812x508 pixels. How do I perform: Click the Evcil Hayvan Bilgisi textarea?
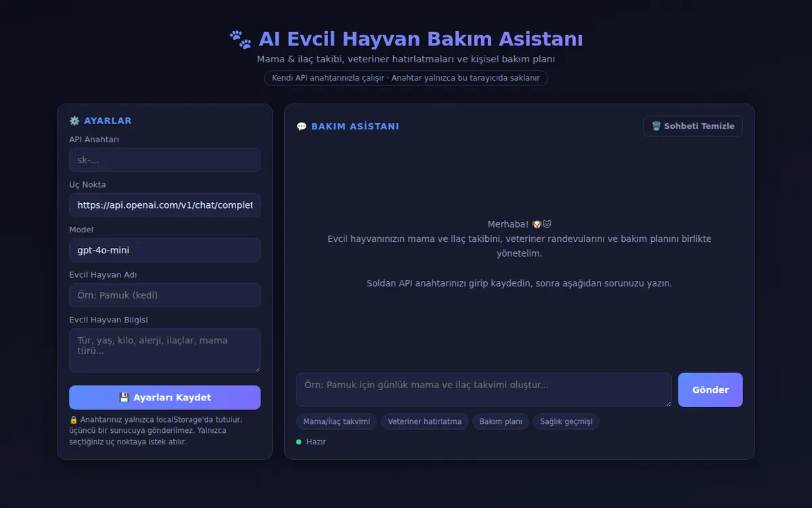(x=164, y=350)
